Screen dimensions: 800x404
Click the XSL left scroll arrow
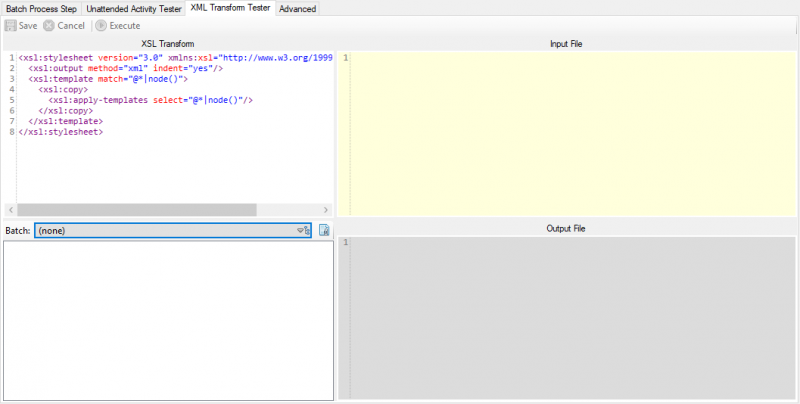(x=11, y=210)
